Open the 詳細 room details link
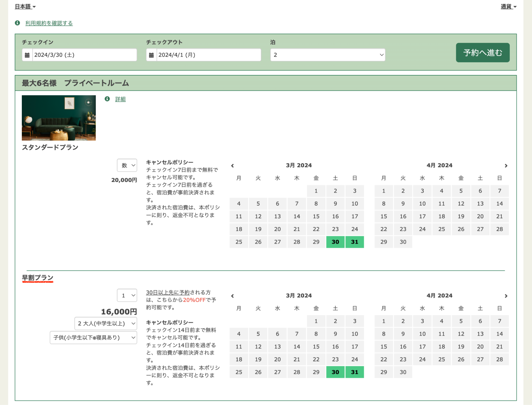Image resolution: width=532 pixels, height=405 pixels. [x=120, y=99]
